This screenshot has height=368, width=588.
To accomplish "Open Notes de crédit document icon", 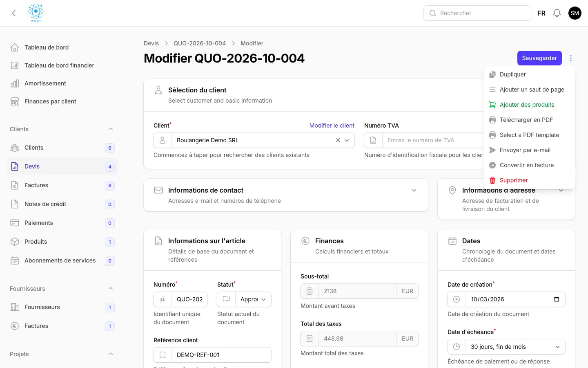I will click(x=15, y=204).
